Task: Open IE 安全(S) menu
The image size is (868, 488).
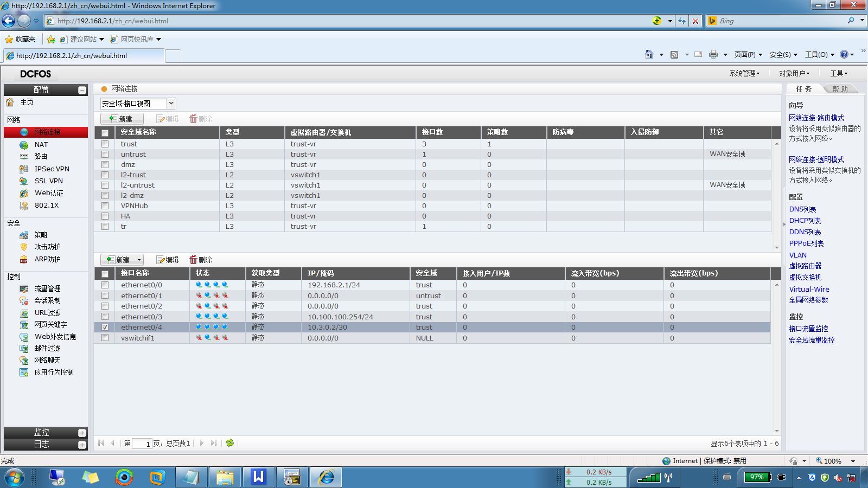Action: point(783,54)
